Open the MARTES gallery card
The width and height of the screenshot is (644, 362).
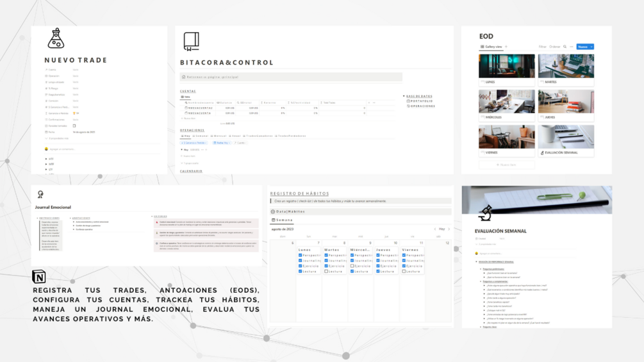pyautogui.click(x=566, y=70)
